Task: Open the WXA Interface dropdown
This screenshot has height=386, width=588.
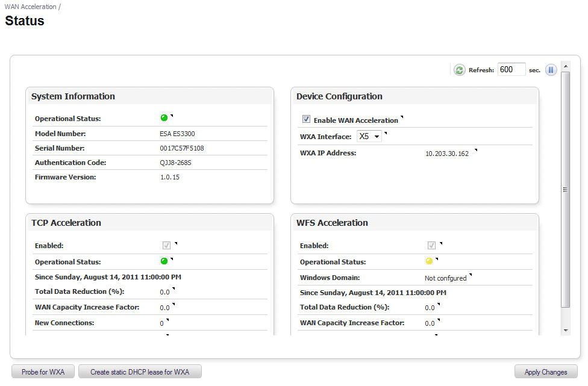Action: click(369, 137)
